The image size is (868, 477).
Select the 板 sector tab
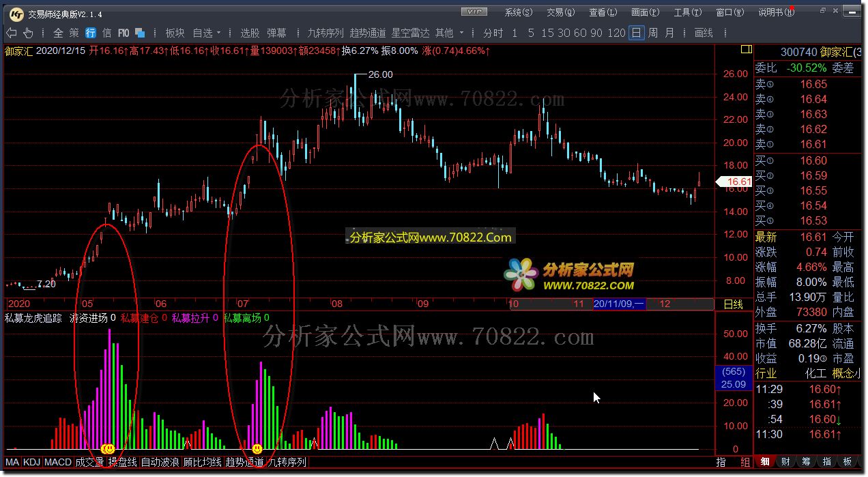tap(848, 462)
